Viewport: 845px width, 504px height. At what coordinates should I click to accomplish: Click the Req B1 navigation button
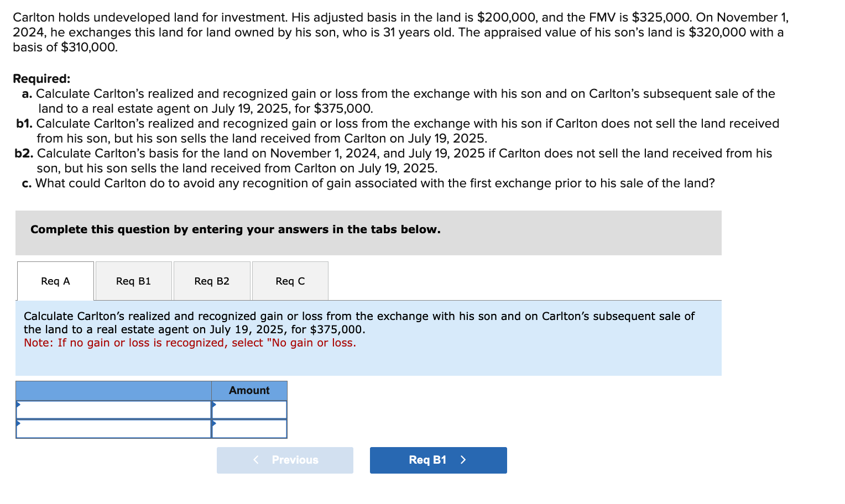[x=438, y=460]
